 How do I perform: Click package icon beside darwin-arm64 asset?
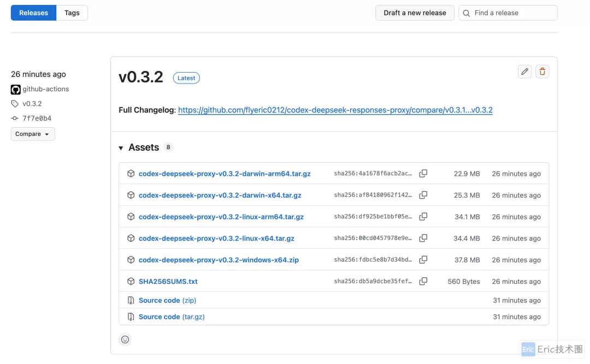click(131, 174)
